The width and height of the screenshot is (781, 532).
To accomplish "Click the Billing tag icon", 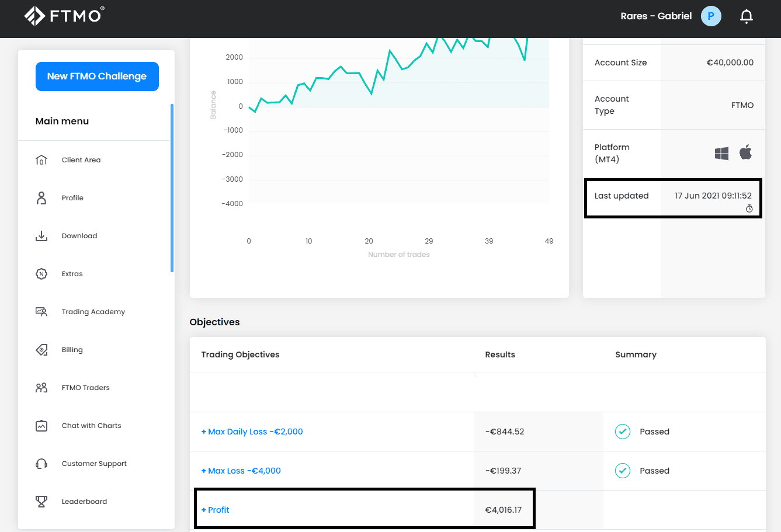I will pos(41,350).
